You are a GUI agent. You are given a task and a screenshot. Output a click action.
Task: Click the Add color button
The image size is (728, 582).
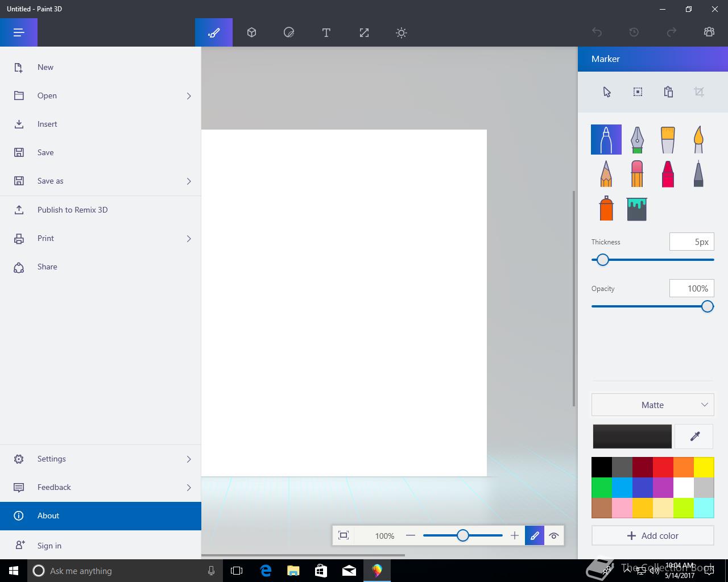(652, 535)
